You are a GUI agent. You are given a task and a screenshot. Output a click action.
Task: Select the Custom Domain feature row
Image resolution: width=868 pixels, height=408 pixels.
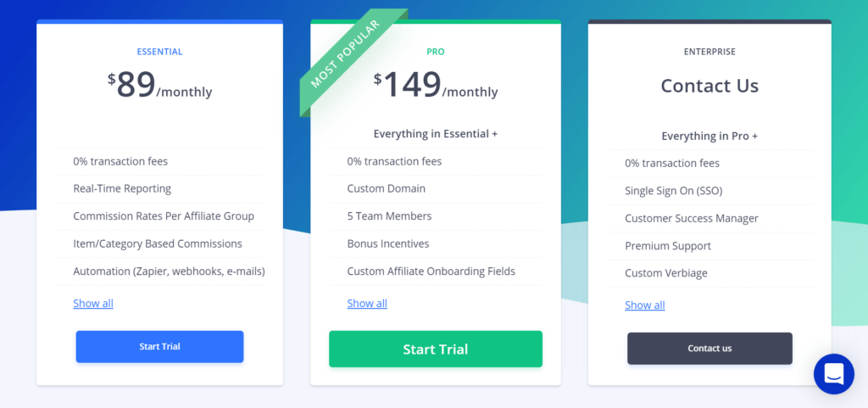click(386, 188)
